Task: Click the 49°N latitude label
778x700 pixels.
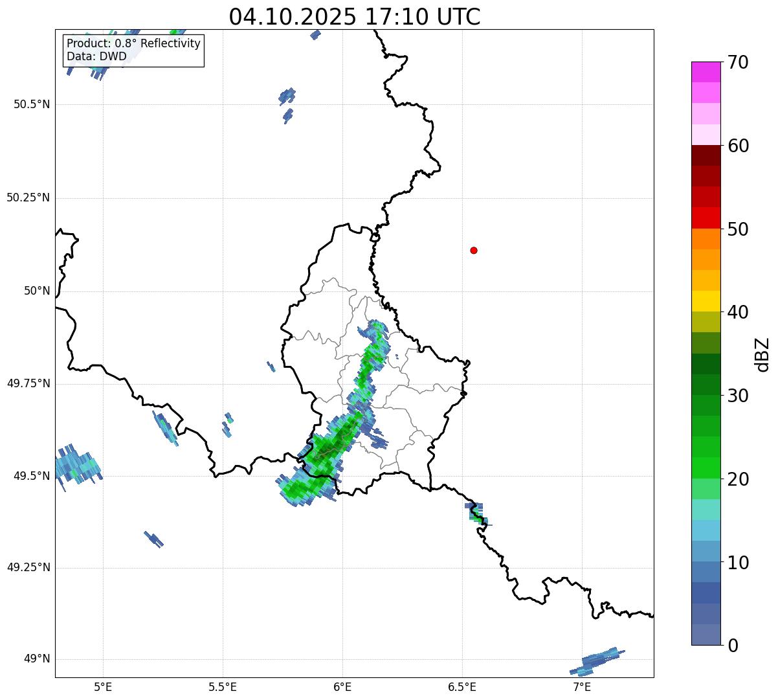Action: [37, 659]
